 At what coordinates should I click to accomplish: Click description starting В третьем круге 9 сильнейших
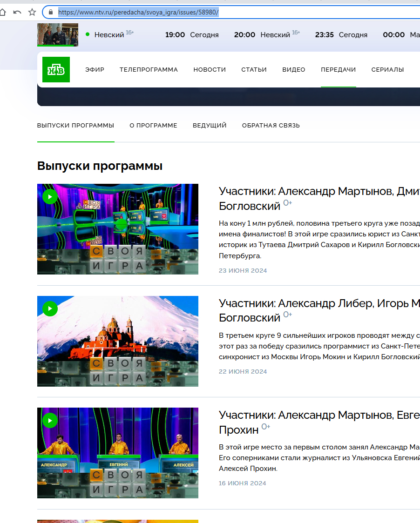pos(319,346)
